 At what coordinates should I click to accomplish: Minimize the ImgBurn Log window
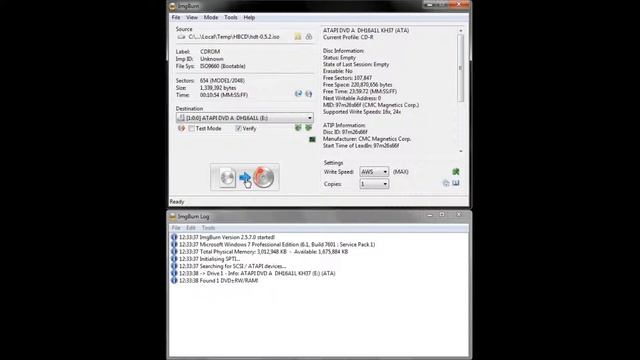click(430, 215)
